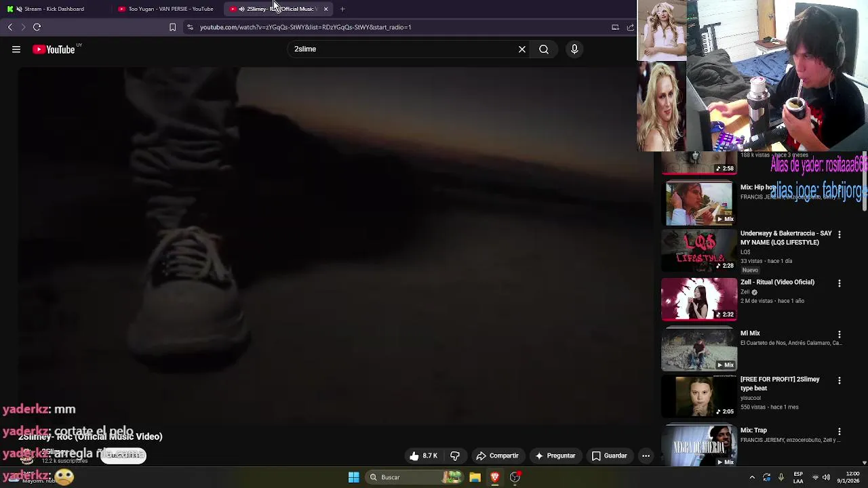Open picture-in-picture icon in address bar

pyautogui.click(x=615, y=27)
